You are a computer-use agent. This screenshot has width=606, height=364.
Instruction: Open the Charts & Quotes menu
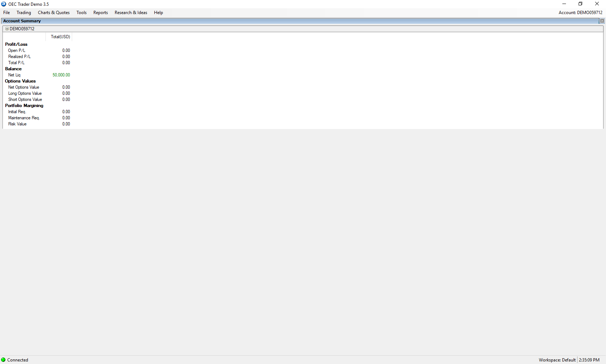[54, 13]
